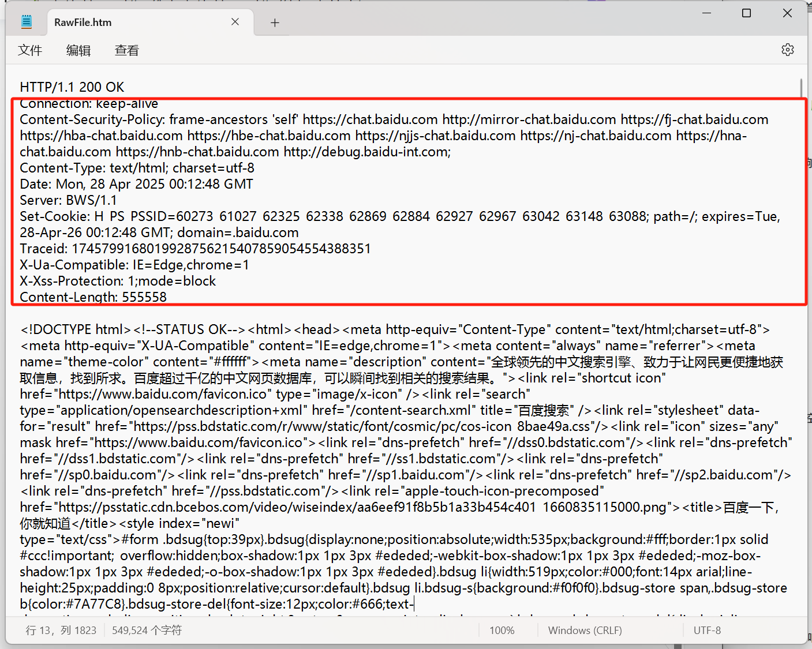The width and height of the screenshot is (812, 649).
Task: Maximize the Notepad window
Action: (x=746, y=13)
